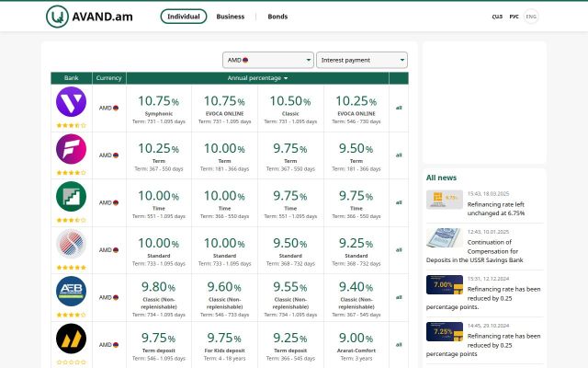Open the 10.25% EVOCA ONLINE deposit

click(356, 109)
